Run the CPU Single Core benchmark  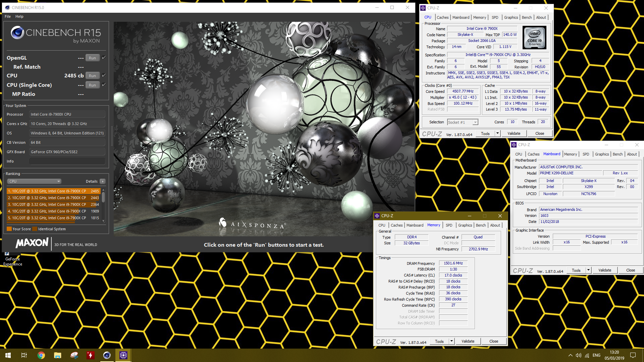tap(93, 85)
